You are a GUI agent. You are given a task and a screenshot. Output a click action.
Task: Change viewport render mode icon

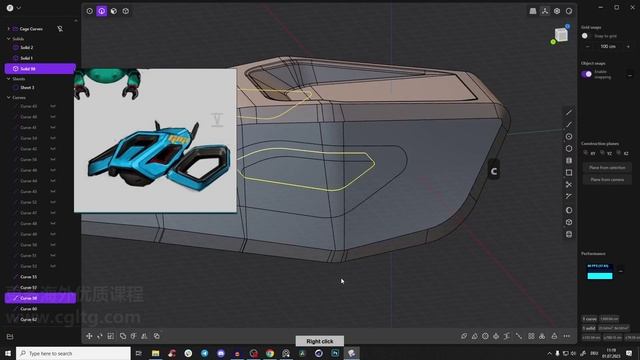click(569, 11)
